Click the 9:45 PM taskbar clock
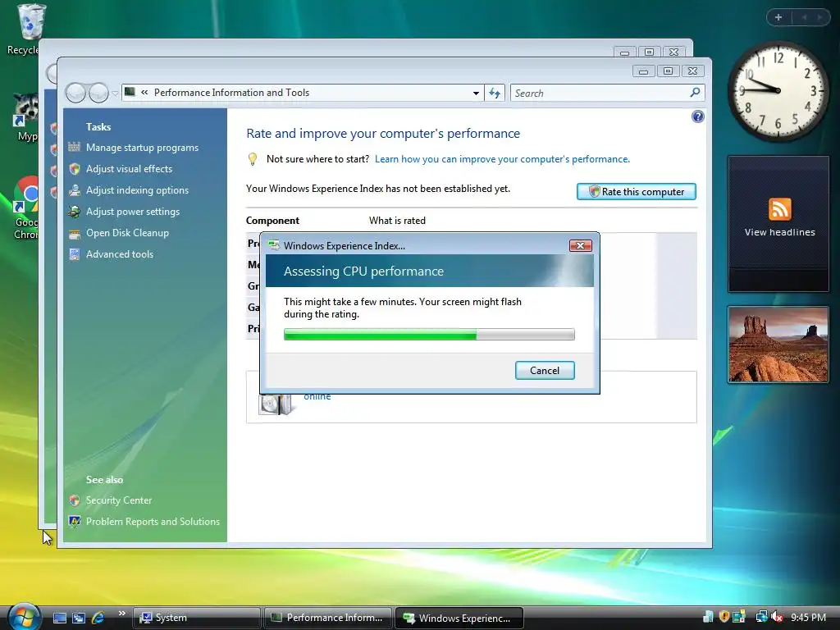Image resolution: width=840 pixels, height=630 pixels. [808, 618]
